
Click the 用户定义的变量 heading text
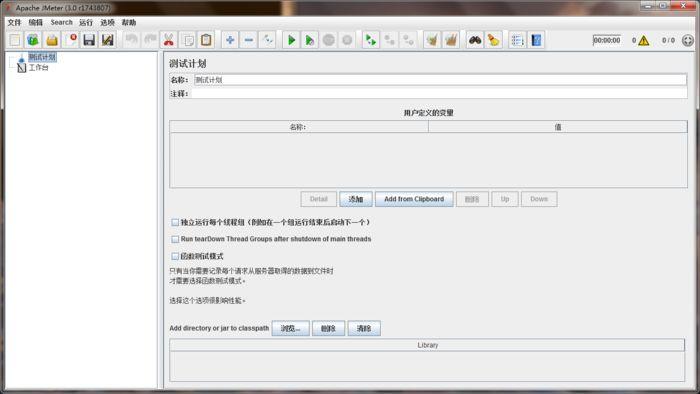429,113
